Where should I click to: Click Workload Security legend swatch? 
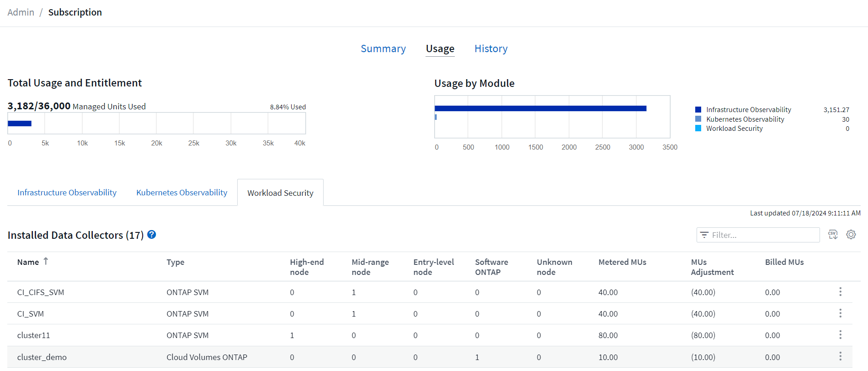click(698, 129)
